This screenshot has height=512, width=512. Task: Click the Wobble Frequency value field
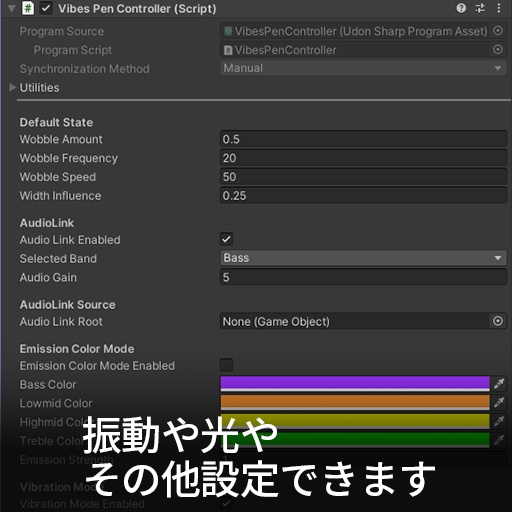point(363,158)
